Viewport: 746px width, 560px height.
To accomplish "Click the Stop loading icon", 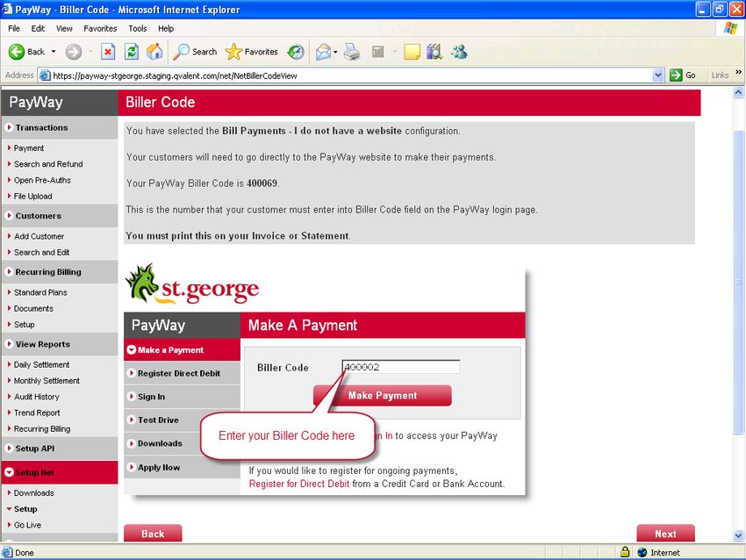I will [108, 52].
